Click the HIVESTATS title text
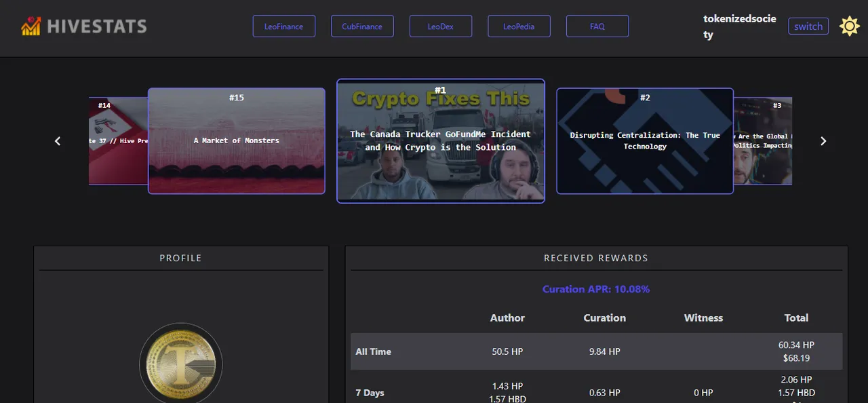The width and height of the screenshot is (868, 403). tap(97, 26)
